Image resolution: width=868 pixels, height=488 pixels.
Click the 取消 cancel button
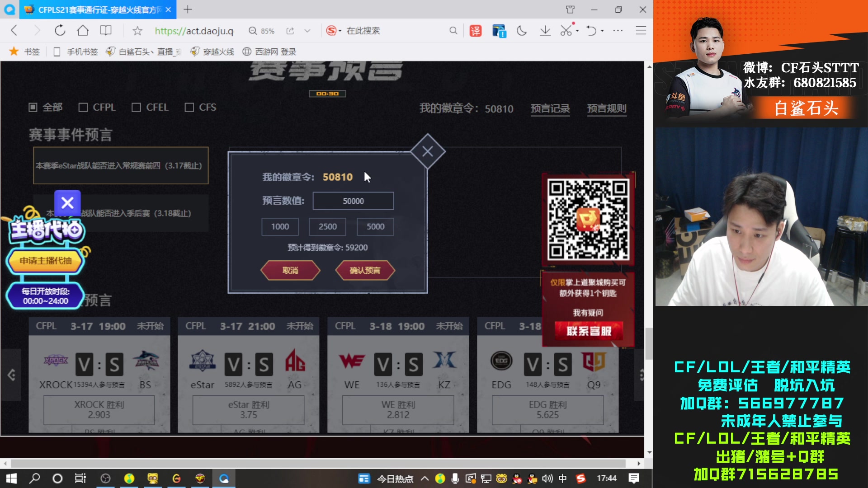pos(290,270)
